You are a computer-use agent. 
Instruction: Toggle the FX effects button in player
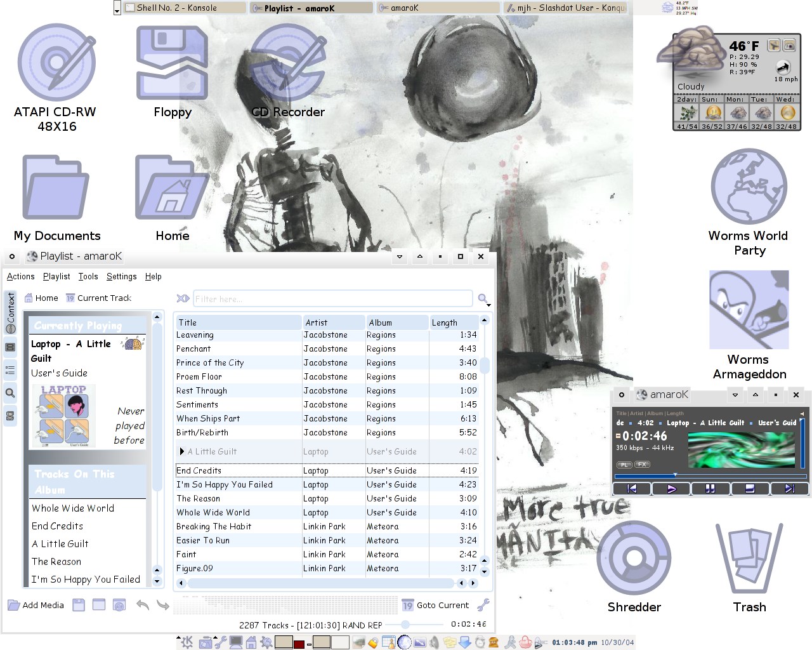642,465
